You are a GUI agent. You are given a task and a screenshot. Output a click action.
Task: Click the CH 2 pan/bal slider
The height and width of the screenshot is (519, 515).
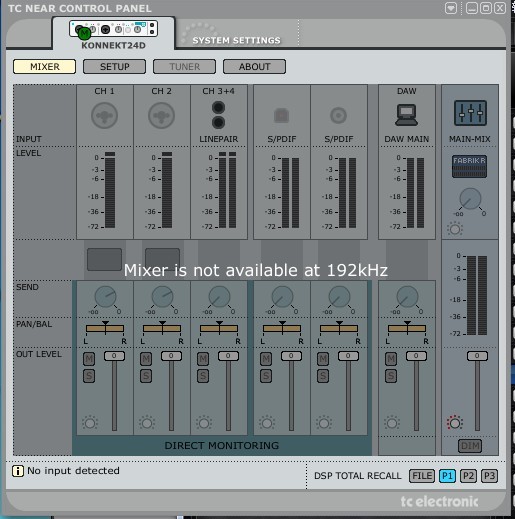[x=162, y=328]
